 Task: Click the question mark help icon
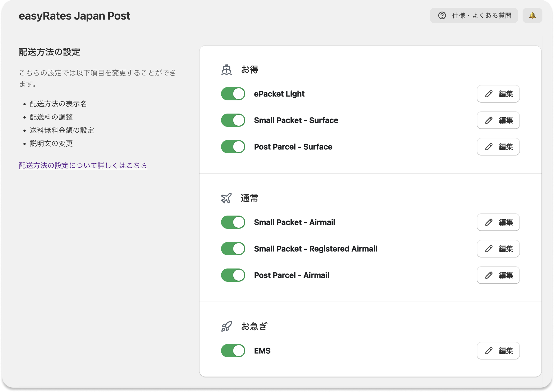(x=442, y=15)
